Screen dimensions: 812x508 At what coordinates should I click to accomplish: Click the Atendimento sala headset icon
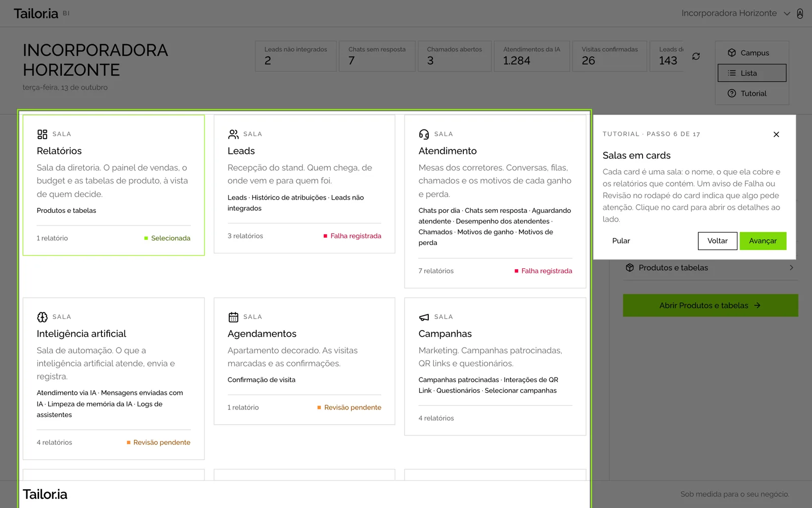[x=424, y=134]
